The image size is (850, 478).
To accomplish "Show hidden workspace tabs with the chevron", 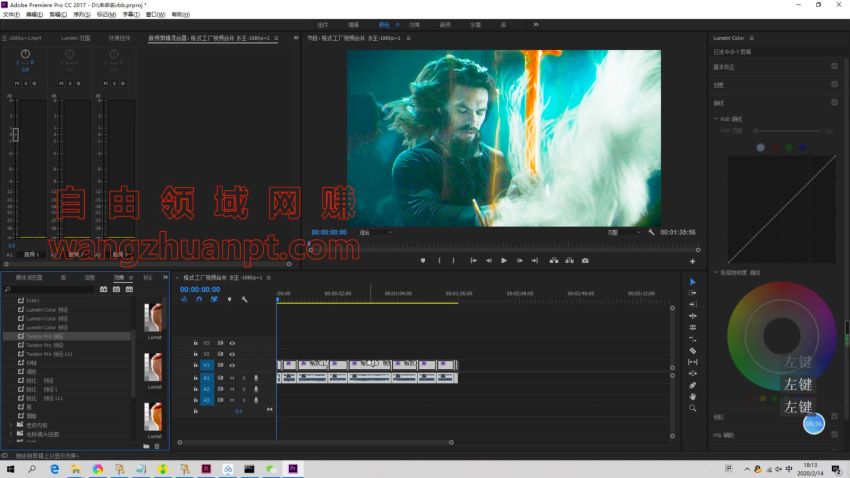I will point(536,24).
